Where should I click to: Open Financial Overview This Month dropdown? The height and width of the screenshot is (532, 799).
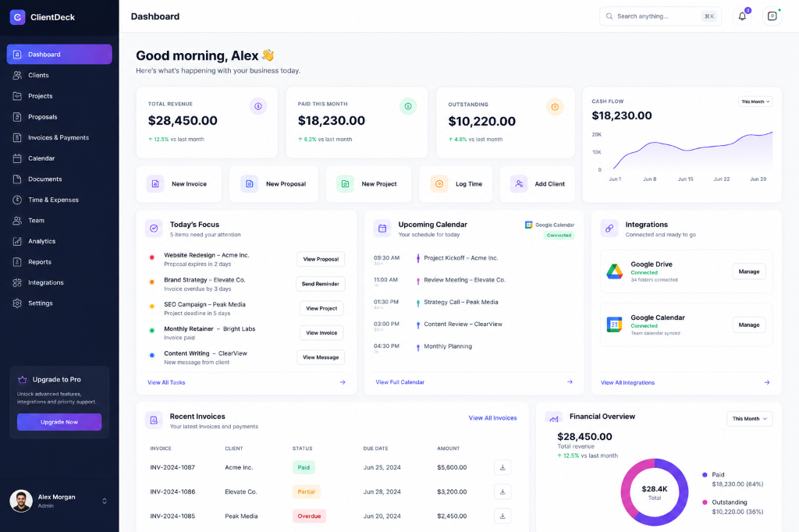pos(750,418)
